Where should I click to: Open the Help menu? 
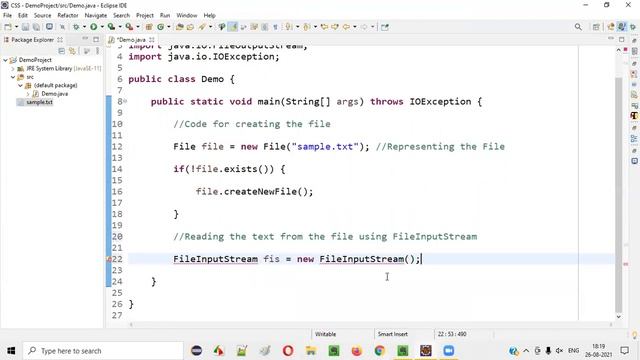209,15
